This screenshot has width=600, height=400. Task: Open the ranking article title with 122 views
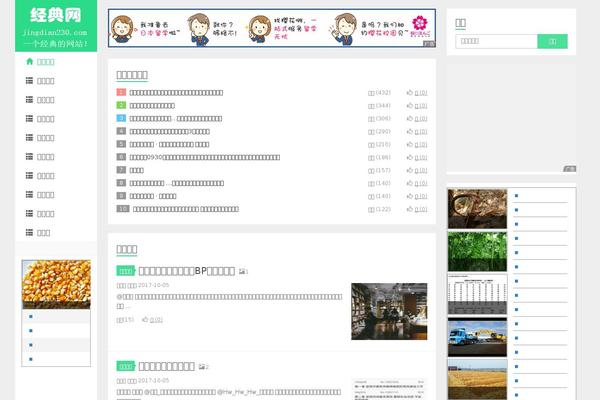186,209
